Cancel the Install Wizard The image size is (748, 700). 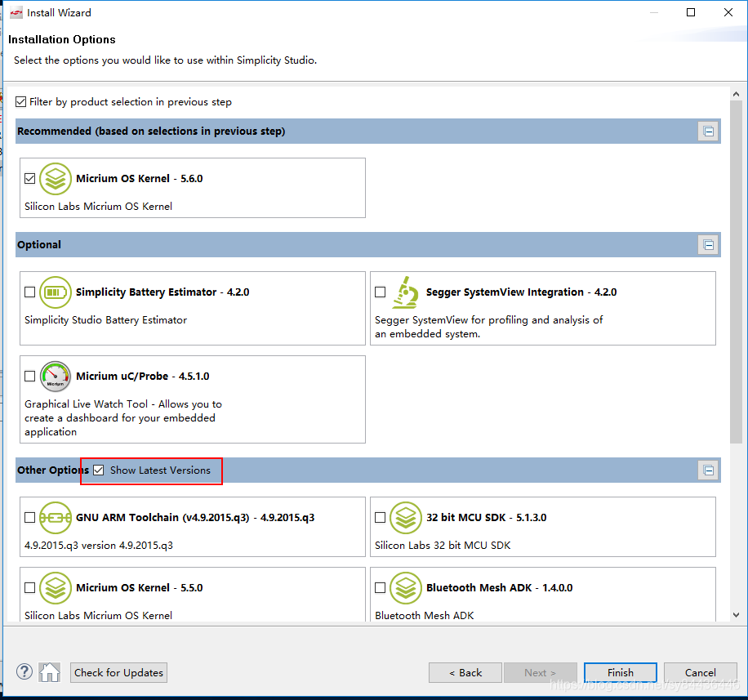tap(701, 672)
